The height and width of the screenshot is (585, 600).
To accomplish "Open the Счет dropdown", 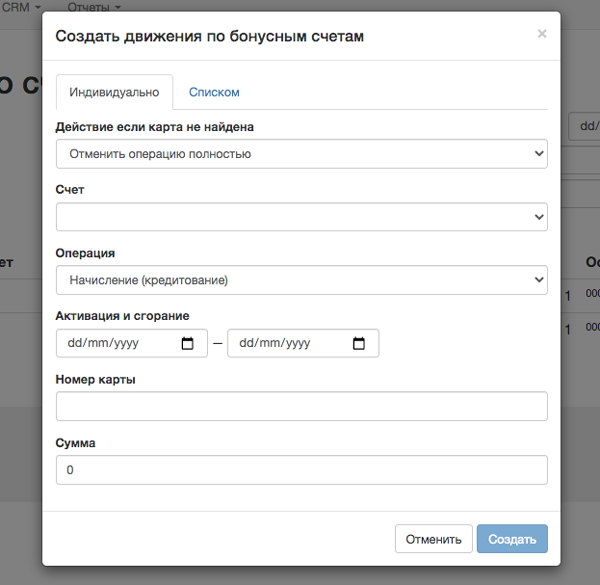I will [302, 217].
